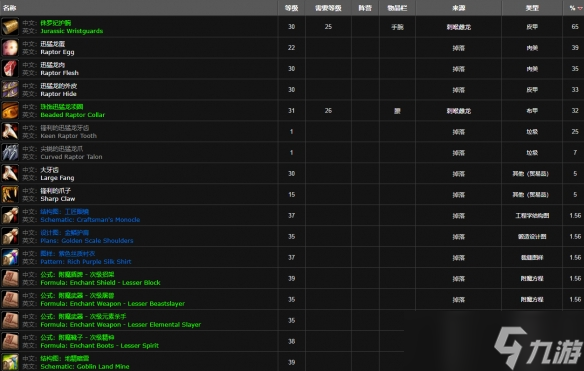The width and height of the screenshot is (584, 371).
Task: Sort table by the 名称 name column header
Action: [10, 8]
